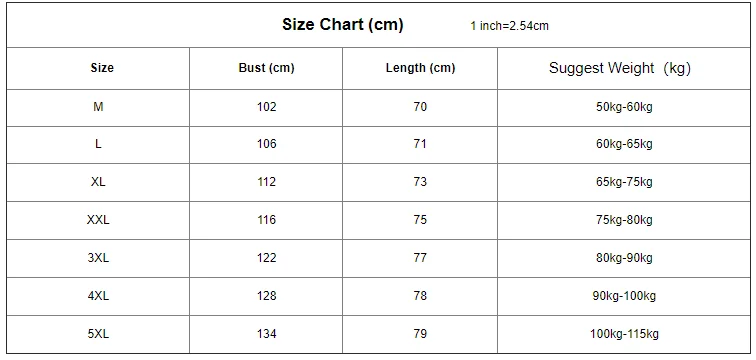Click the Size Chart (cm) title
756x360 pixels.
342,25
